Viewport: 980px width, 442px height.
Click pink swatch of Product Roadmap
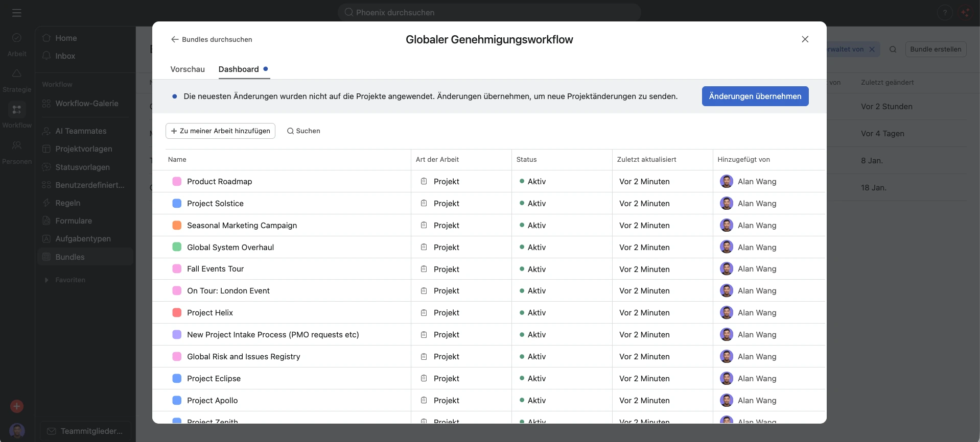click(x=177, y=181)
